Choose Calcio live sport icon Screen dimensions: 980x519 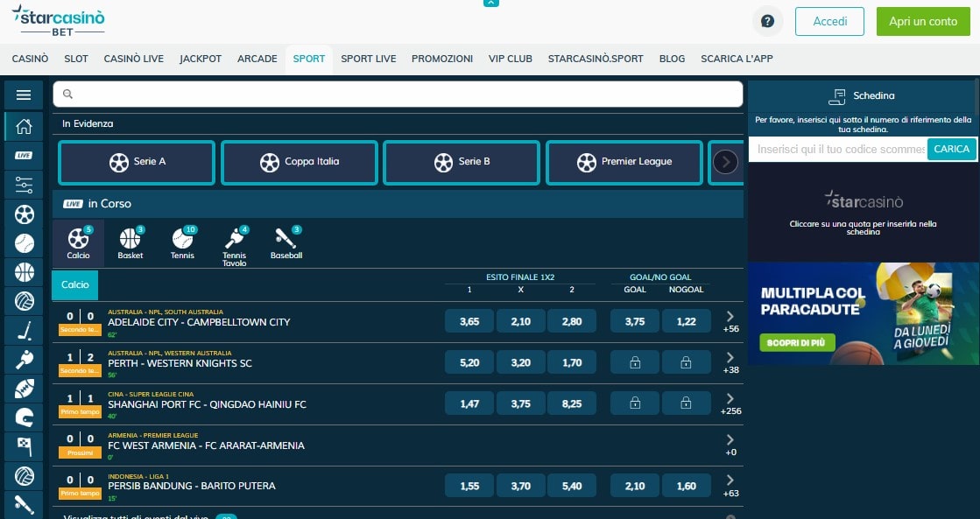point(78,243)
